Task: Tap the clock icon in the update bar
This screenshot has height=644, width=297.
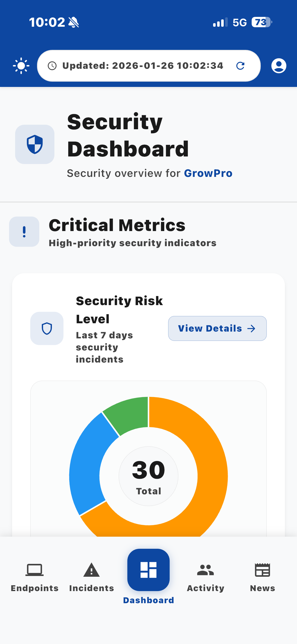Action: 52,66
